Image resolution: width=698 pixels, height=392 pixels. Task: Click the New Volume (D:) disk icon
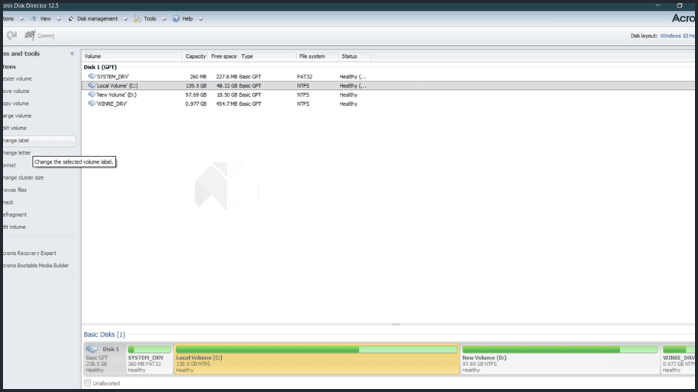92,94
